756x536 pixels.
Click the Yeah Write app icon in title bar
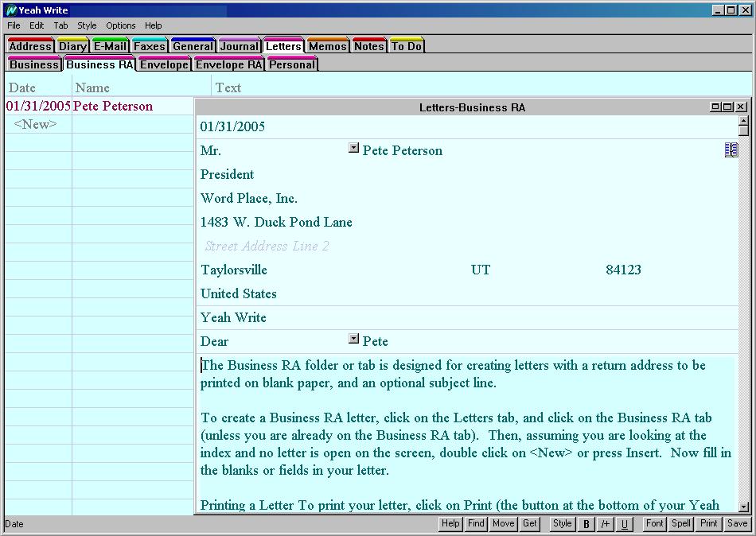click(x=11, y=10)
